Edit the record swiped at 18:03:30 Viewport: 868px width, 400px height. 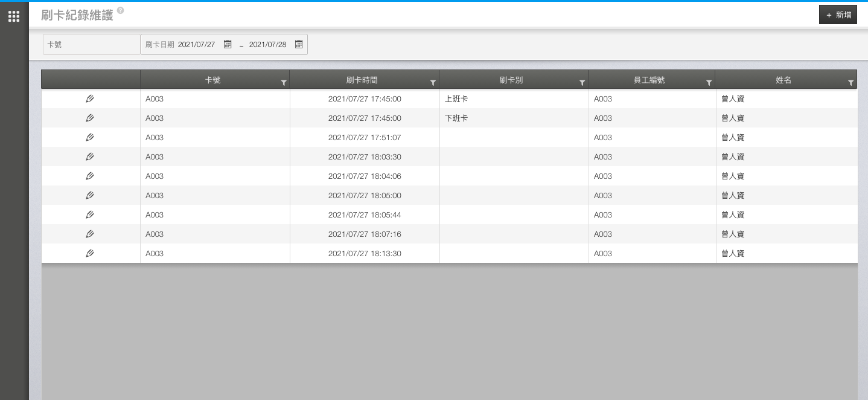90,156
